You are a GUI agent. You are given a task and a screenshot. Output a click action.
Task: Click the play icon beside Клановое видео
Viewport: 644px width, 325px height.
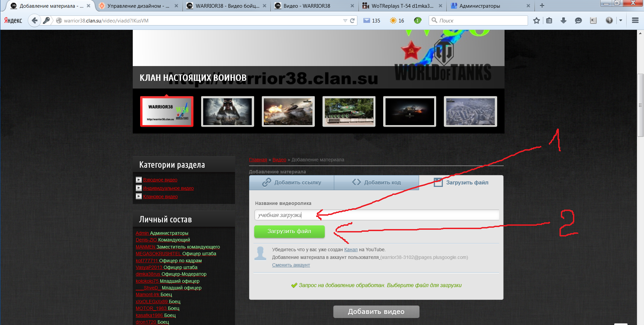139,196
